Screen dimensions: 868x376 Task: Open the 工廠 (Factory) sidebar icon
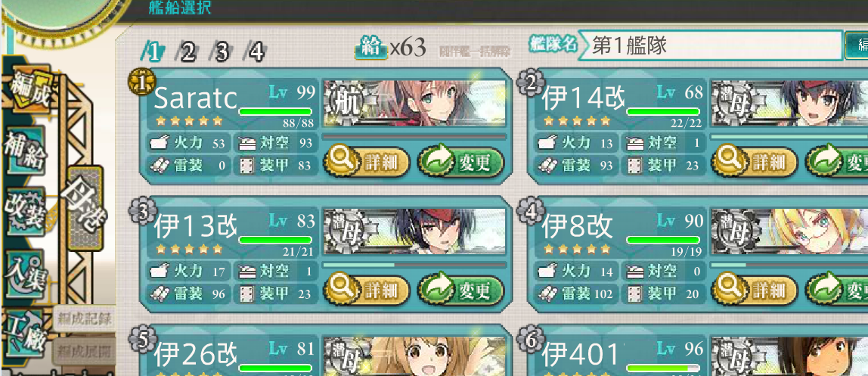23,334
